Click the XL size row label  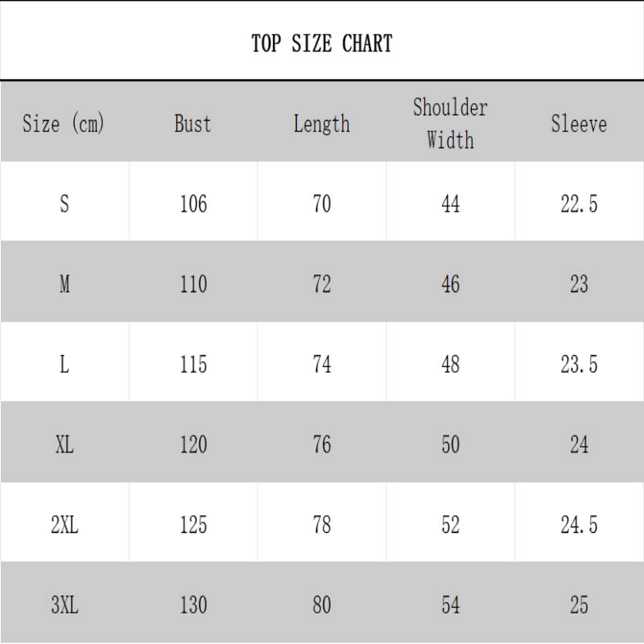[64, 444]
